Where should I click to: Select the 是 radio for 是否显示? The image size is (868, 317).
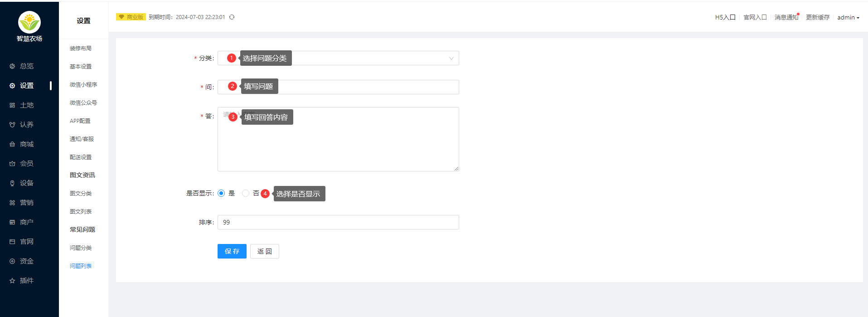[221, 193]
